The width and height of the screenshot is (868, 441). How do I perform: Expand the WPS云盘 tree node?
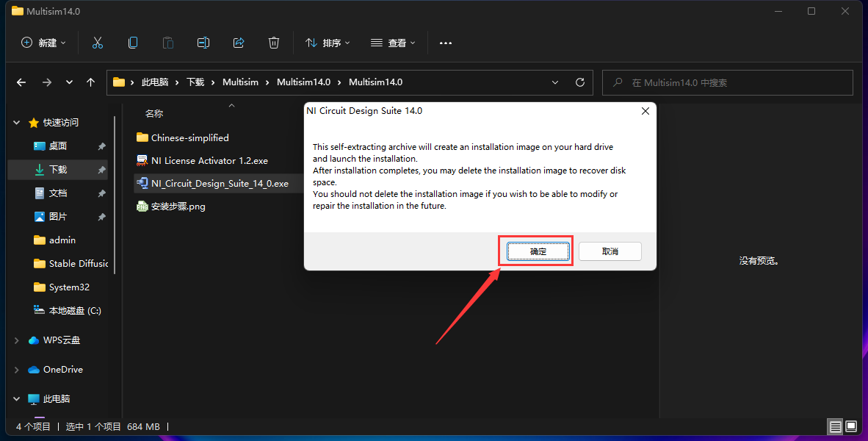tap(17, 340)
